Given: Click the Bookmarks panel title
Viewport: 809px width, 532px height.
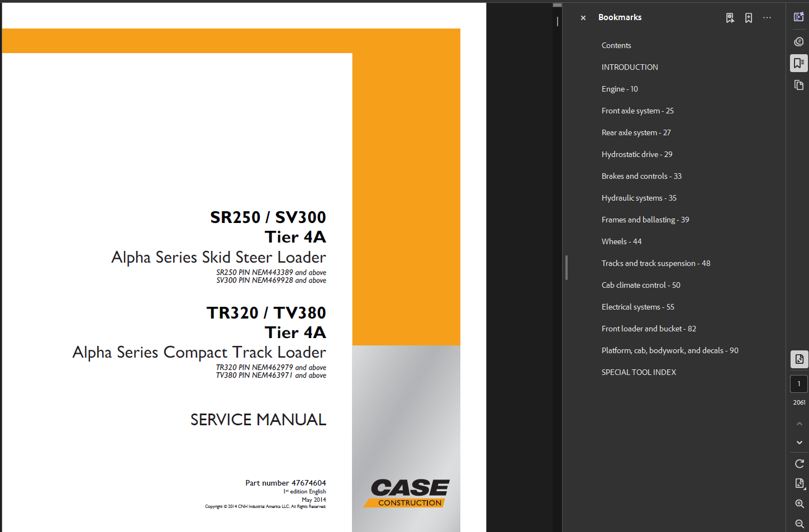Looking at the screenshot, I should [x=620, y=17].
